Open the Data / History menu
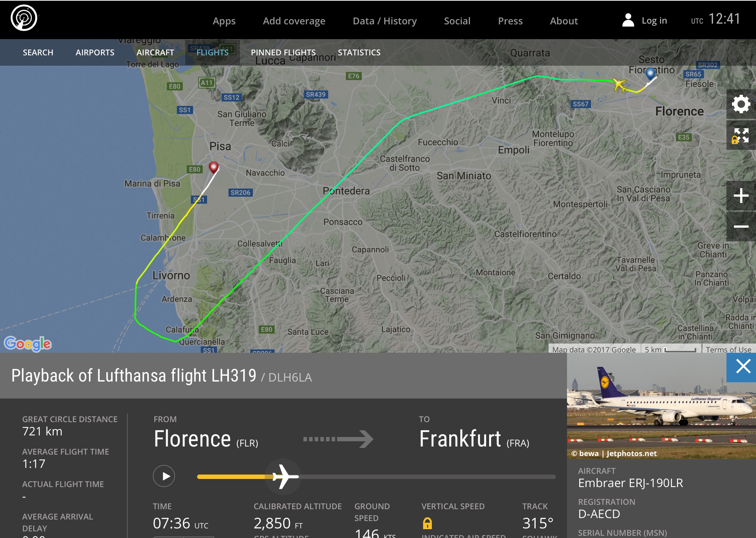Screen dimensions: 756x538 coord(385,21)
